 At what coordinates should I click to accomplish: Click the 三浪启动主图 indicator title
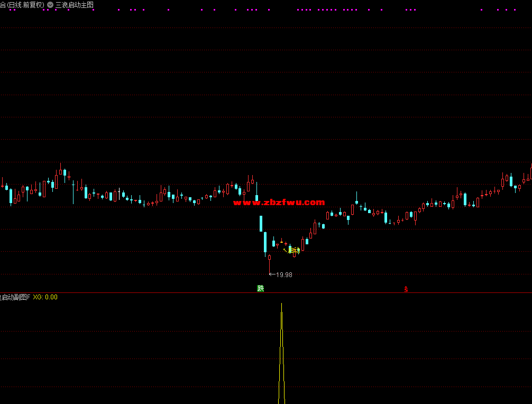pos(74,4)
